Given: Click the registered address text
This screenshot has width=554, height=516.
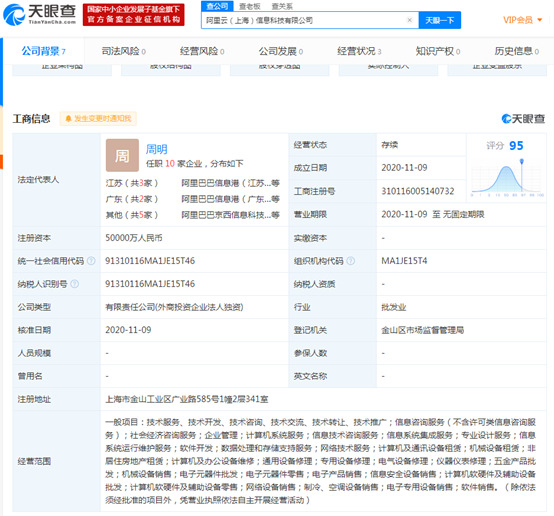Looking at the screenshot, I should (187, 399).
